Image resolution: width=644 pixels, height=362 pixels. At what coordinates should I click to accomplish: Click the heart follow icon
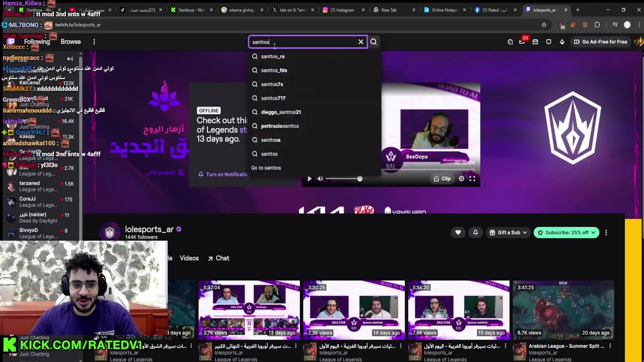pyautogui.click(x=458, y=232)
